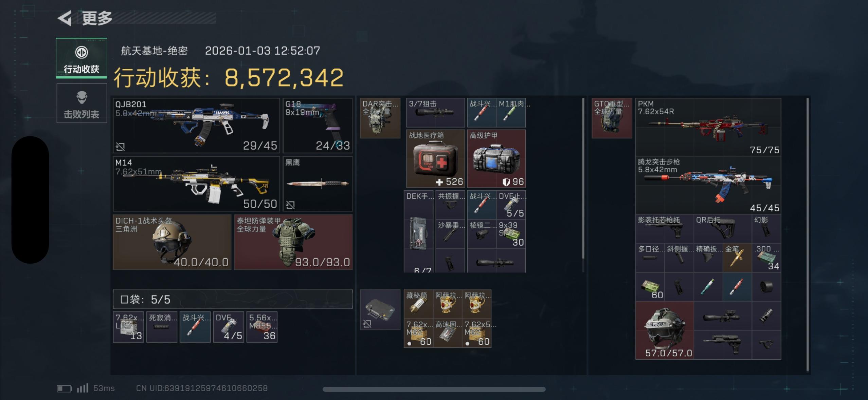Image resolution: width=868 pixels, height=400 pixels.
Task: Open the DICH-1战术头盔 helmet card
Action: (x=172, y=242)
